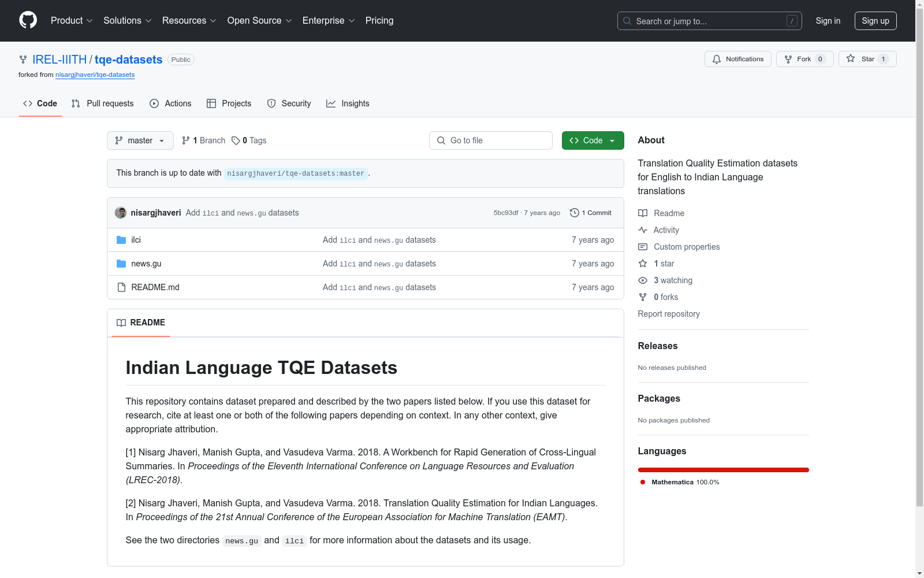Open the Security tab

(289, 103)
